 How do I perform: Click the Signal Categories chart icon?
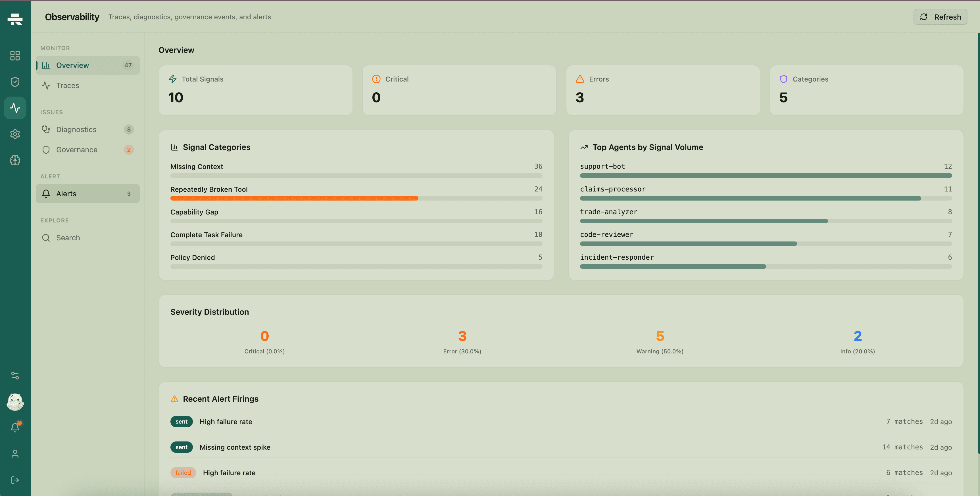174,147
